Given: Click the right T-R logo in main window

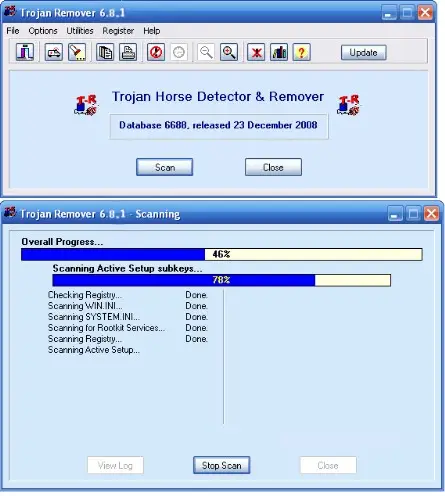Looking at the screenshot, I should pyautogui.click(x=349, y=105).
